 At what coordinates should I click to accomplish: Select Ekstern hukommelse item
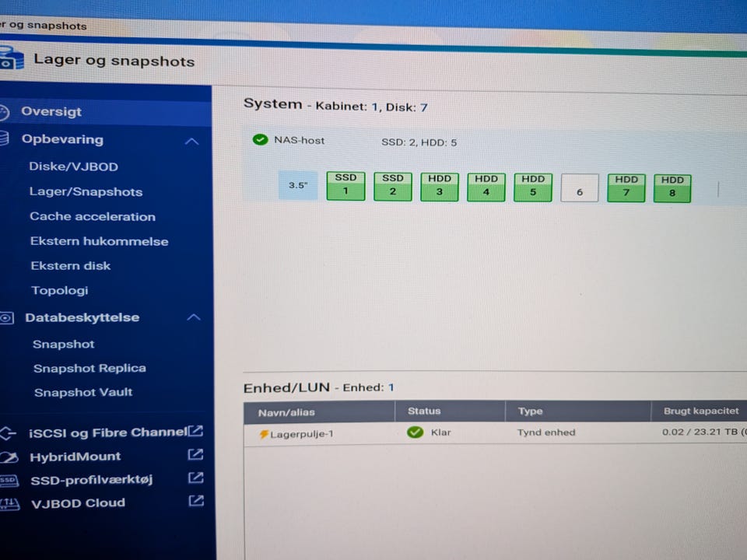pos(99,241)
